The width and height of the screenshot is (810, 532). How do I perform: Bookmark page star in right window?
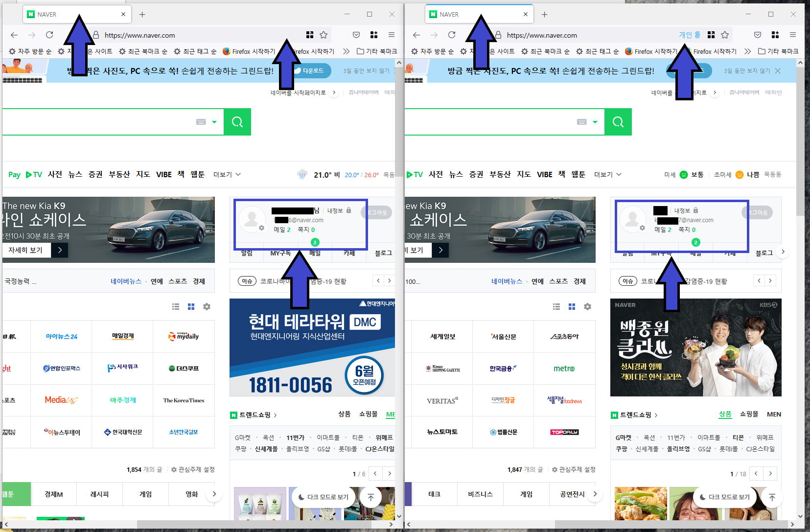[725, 35]
